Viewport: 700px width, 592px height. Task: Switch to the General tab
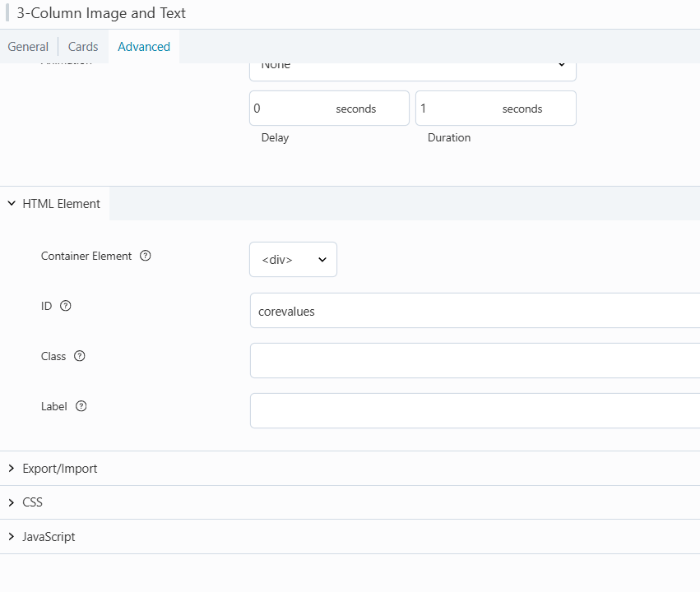[28, 47]
